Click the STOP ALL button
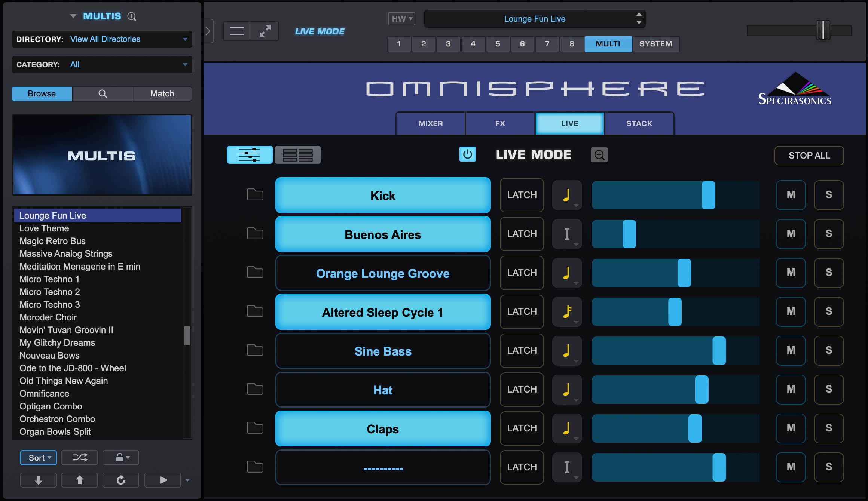Screen dimensions: 868x501 (x=809, y=156)
